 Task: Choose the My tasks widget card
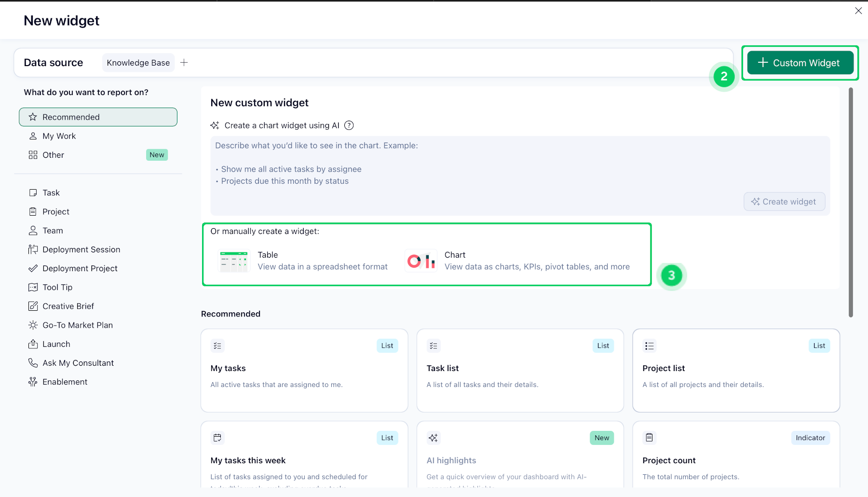[x=304, y=371]
